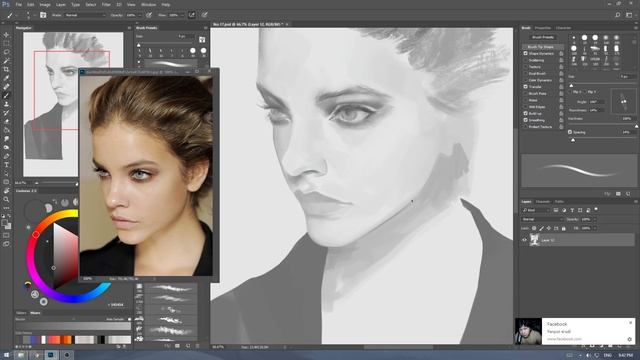
Task: Toggle Shape Dynamics checkbox
Action: [x=526, y=53]
